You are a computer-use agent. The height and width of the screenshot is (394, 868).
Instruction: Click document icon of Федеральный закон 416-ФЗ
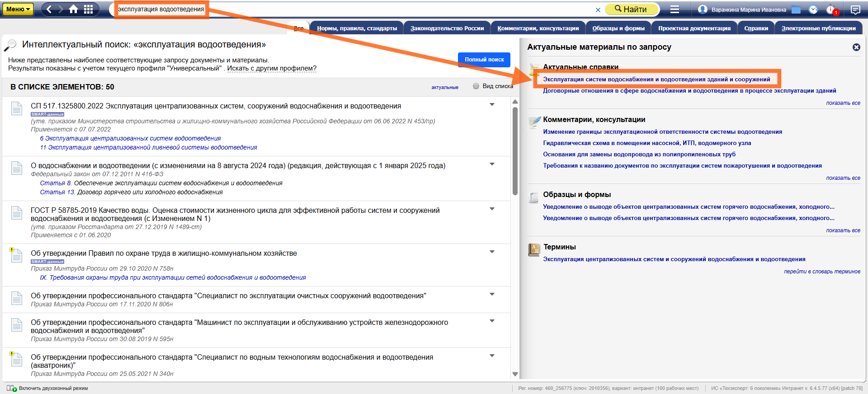17,168
